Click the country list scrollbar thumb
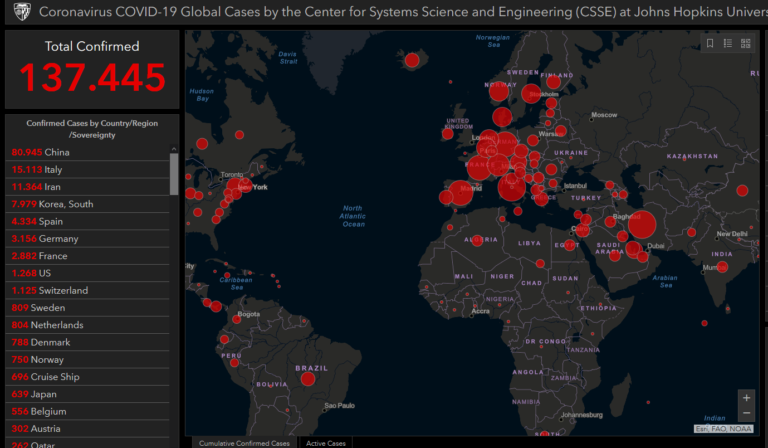Screen dimensions: 768x448 [174, 174]
